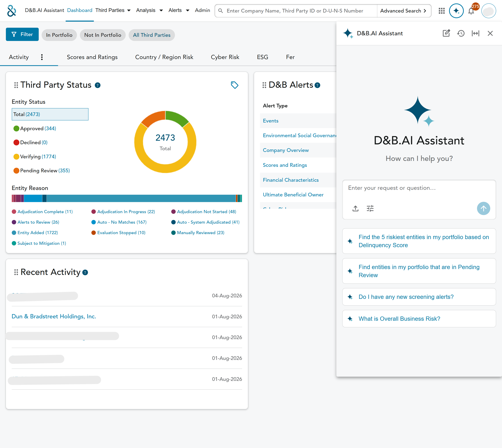The width and height of the screenshot is (502, 448).
Task: Expand the Analysis menu
Action: pos(150,10)
